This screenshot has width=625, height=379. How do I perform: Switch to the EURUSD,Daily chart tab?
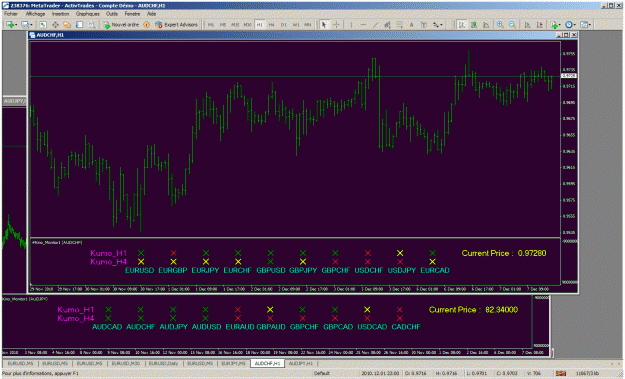click(x=163, y=363)
